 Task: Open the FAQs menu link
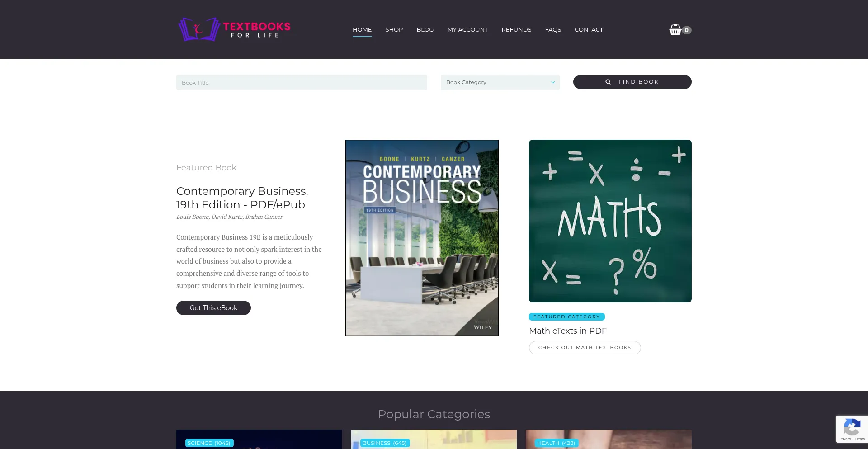[553, 30]
